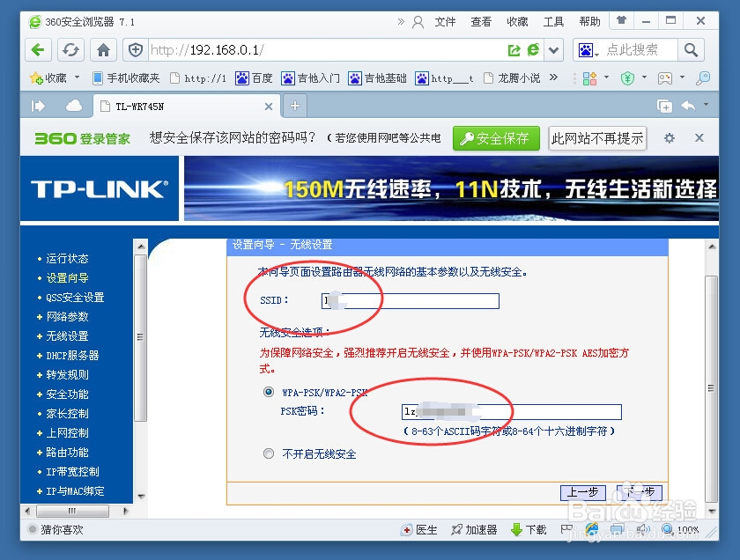Open the 文件 menu
Screen dimensions: 740x560
click(x=445, y=22)
